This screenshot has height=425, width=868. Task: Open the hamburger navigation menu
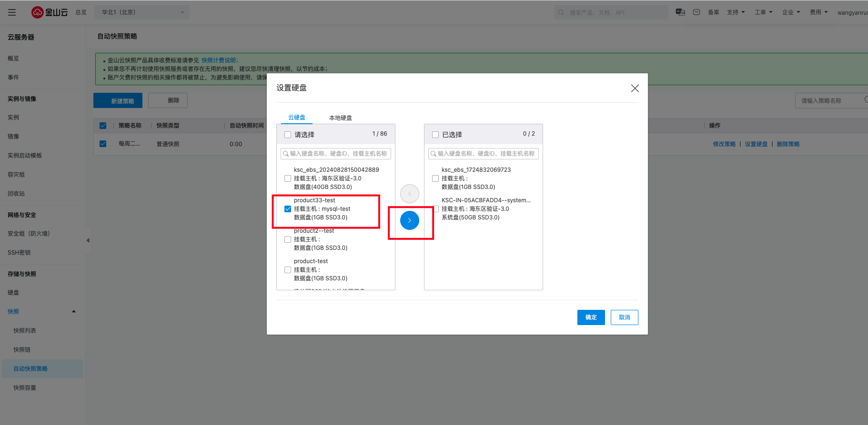(12, 12)
